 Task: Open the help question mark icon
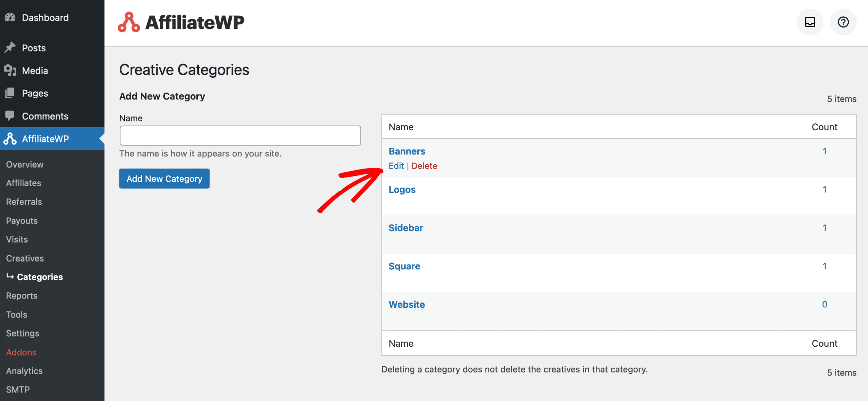coord(843,22)
